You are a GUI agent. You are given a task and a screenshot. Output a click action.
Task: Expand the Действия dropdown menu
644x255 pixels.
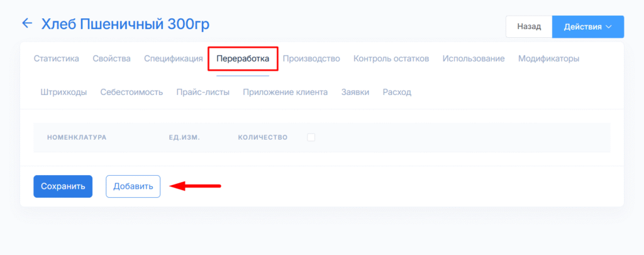[x=587, y=27]
